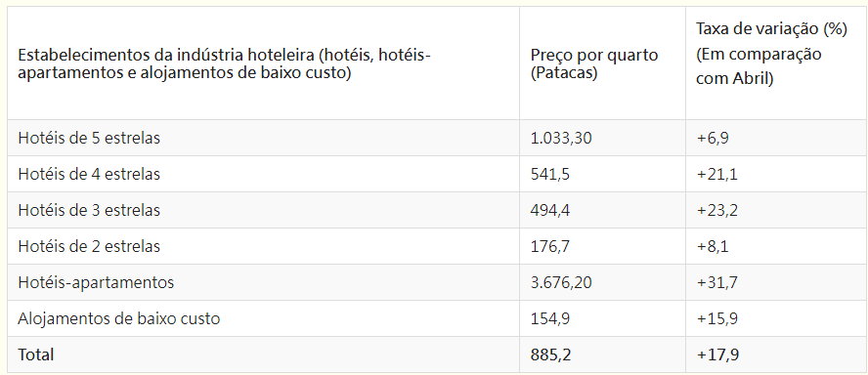Click the +31,7 variation value

coord(716,282)
